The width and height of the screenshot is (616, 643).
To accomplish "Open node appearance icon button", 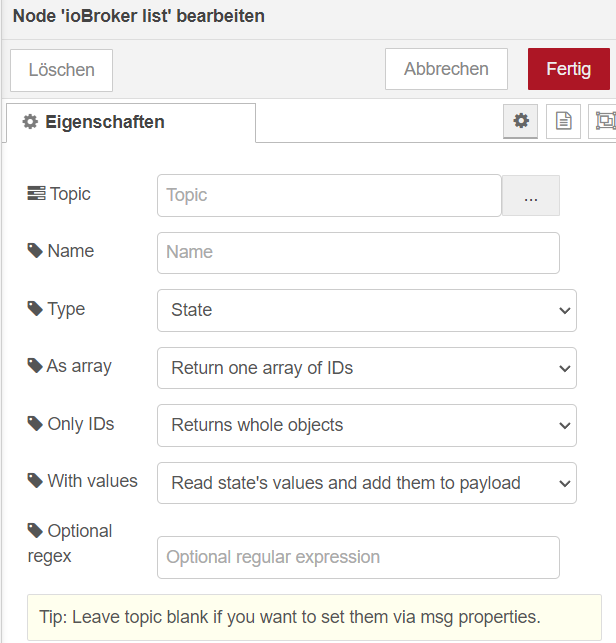I will click(x=604, y=121).
